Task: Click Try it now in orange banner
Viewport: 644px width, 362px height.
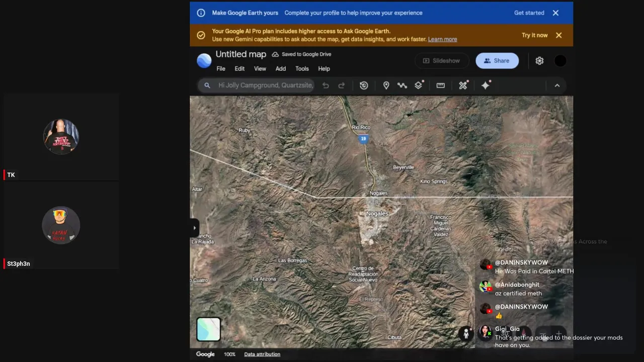Action: click(535, 35)
